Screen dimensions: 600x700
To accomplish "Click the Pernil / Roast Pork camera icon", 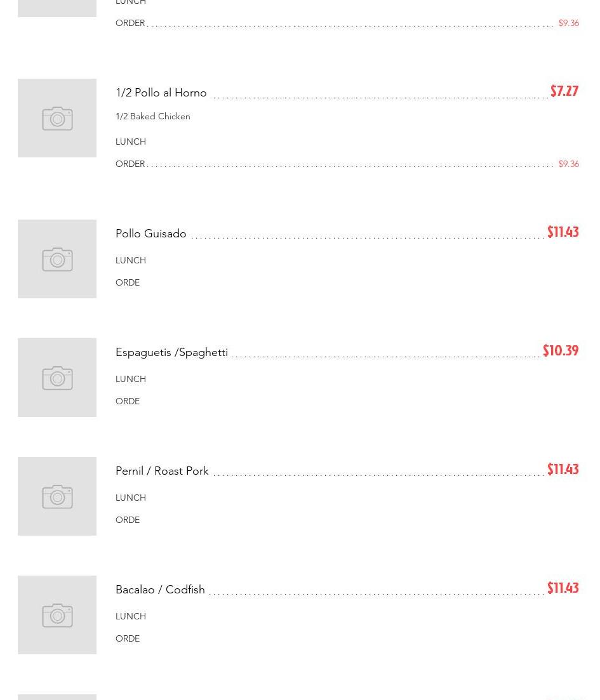I will click(x=57, y=496).
